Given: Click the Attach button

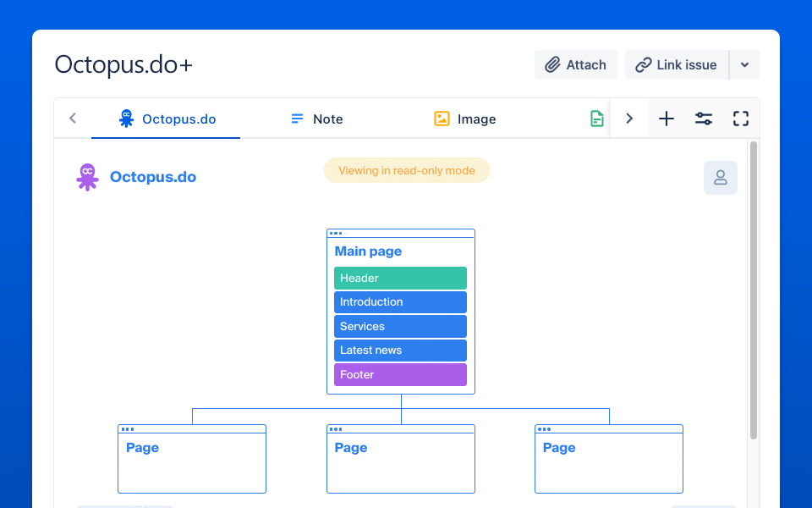Looking at the screenshot, I should 576,65.
